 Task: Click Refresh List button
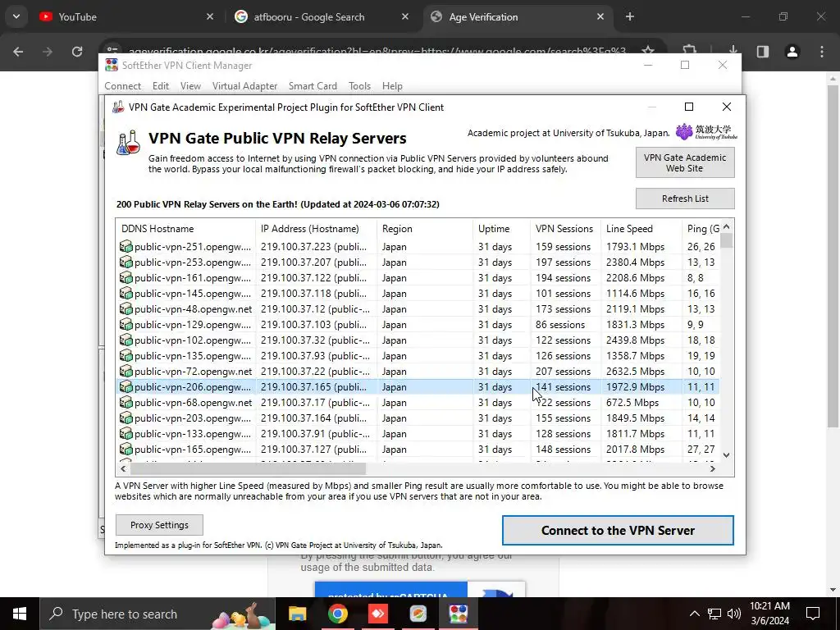click(685, 199)
